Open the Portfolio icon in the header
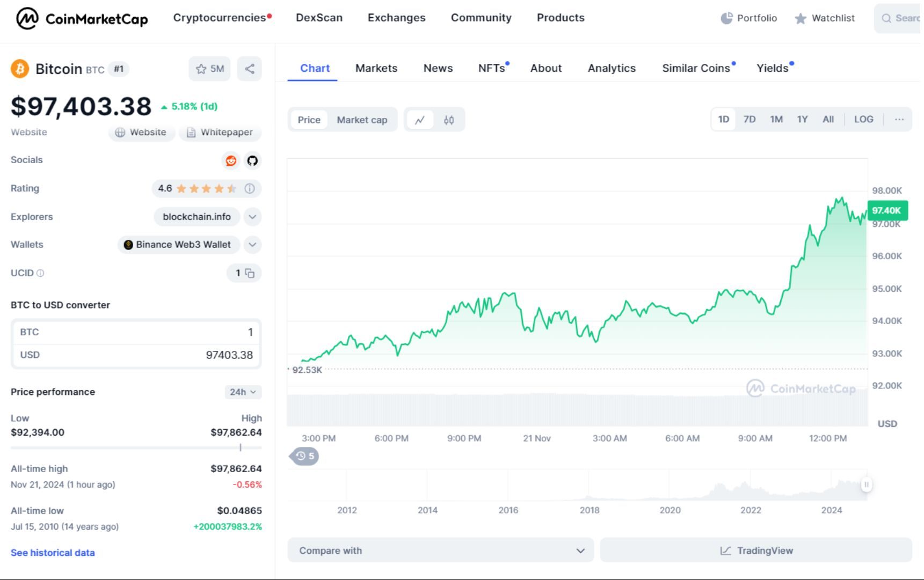Image resolution: width=924 pixels, height=580 pixels. point(726,18)
